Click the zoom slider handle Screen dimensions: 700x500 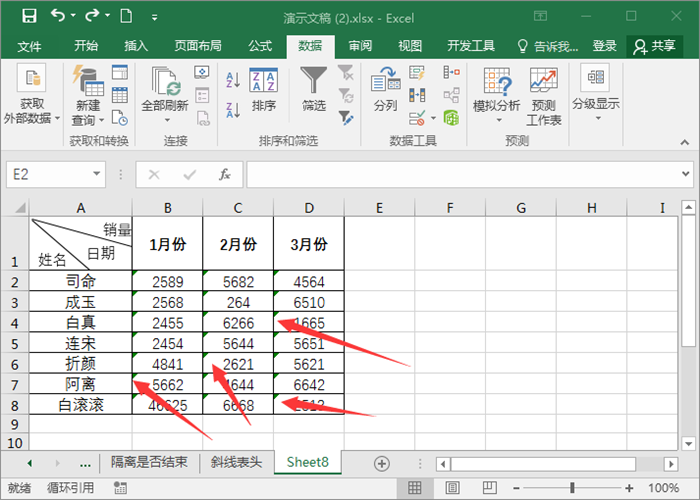point(572,488)
